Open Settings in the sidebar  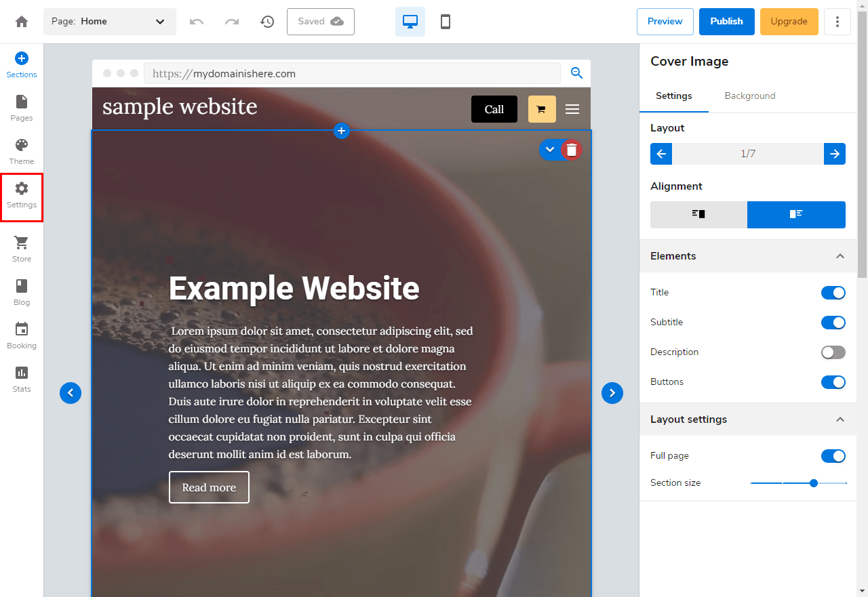coord(22,197)
